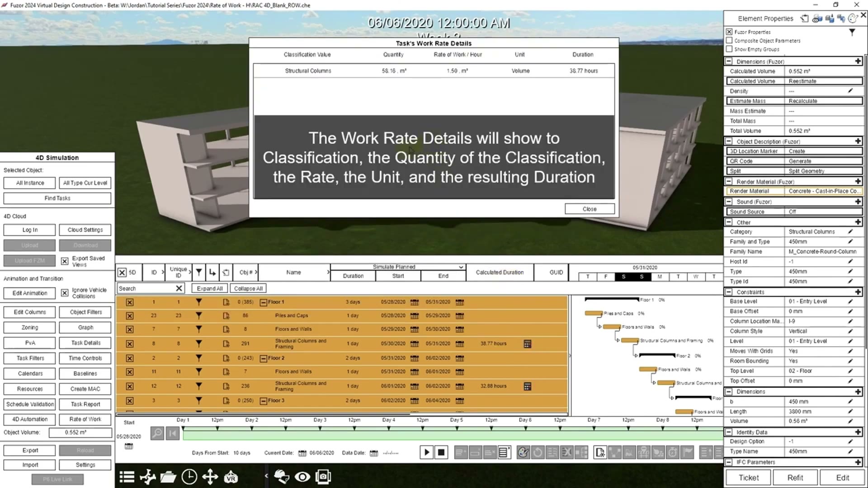Click the document export icon in simulation toolbar
The width and height of the screenshot is (868, 488).
tap(600, 452)
